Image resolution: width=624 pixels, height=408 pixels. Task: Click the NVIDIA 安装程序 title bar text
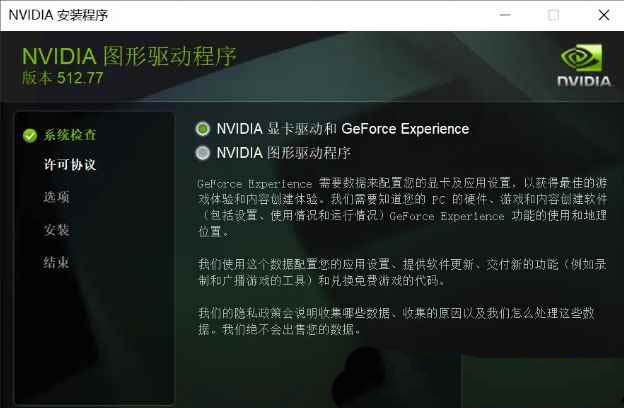pyautogui.click(x=58, y=15)
